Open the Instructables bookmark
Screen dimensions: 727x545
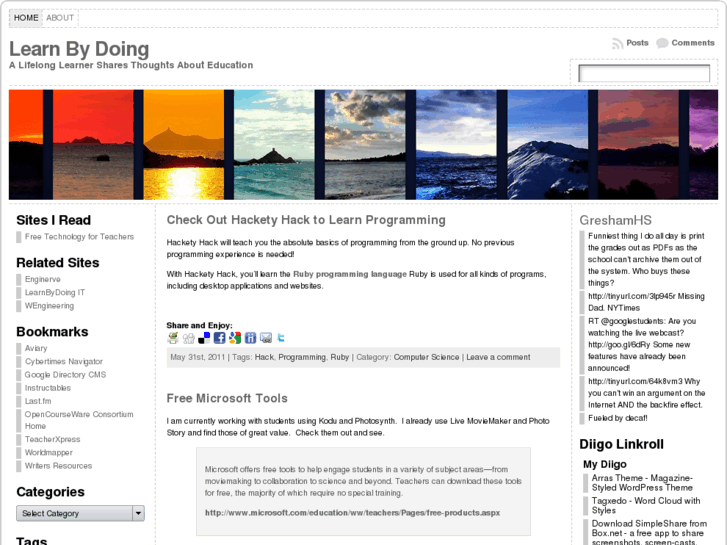pos(48,388)
